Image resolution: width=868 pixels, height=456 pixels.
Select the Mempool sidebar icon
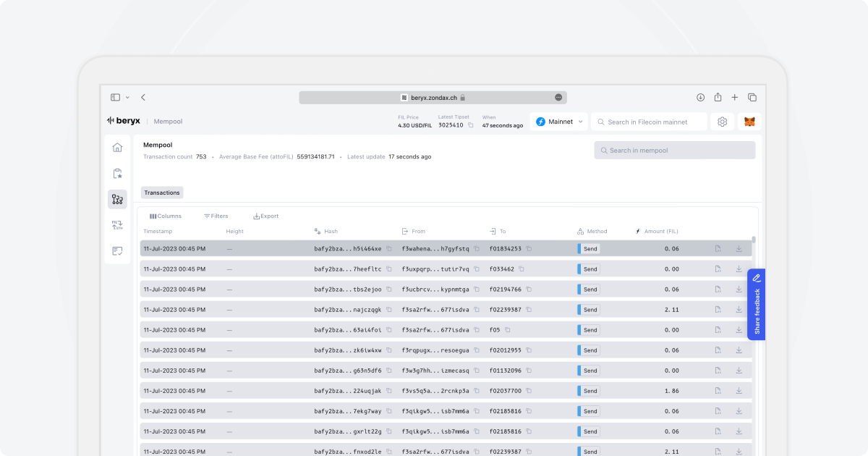tap(117, 199)
